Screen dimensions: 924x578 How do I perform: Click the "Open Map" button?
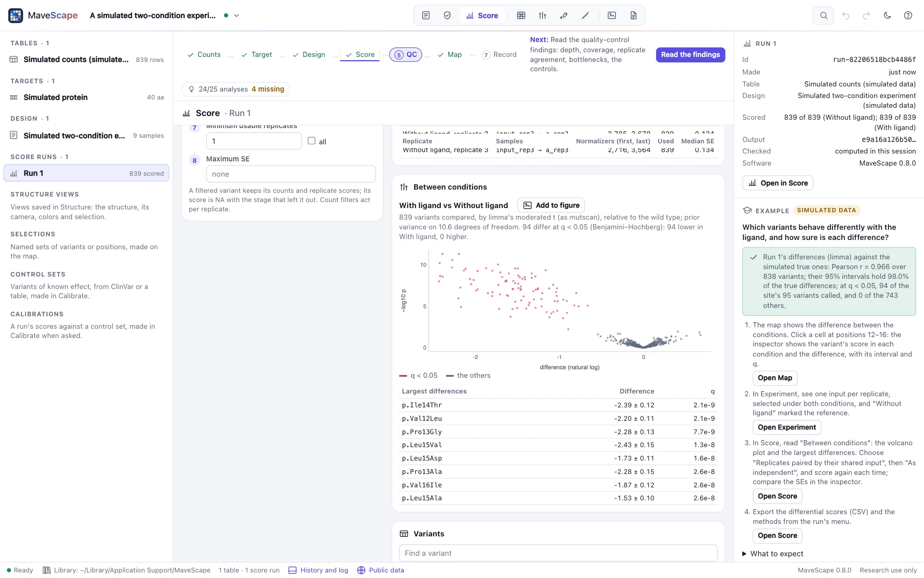coord(775,378)
